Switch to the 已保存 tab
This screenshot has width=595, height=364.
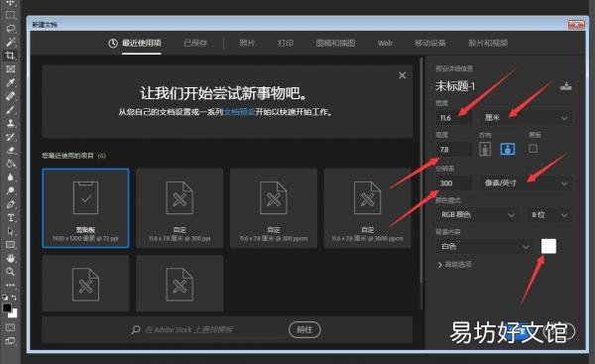pos(195,44)
